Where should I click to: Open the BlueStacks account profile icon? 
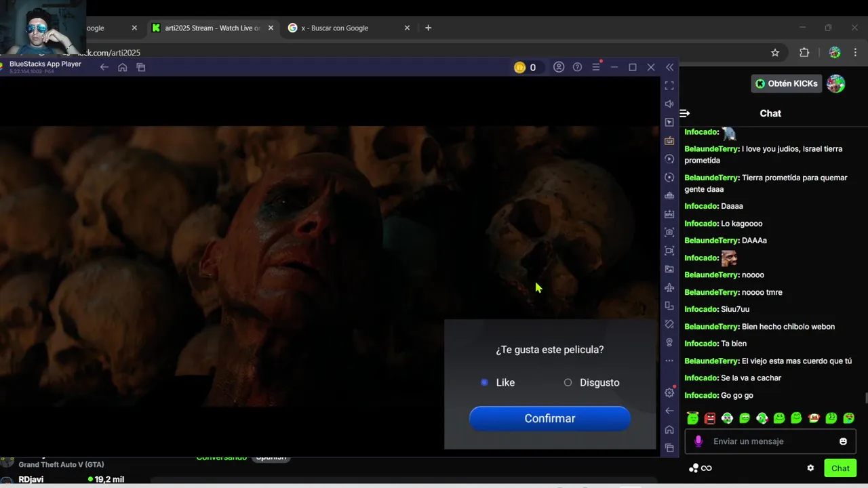pos(559,67)
